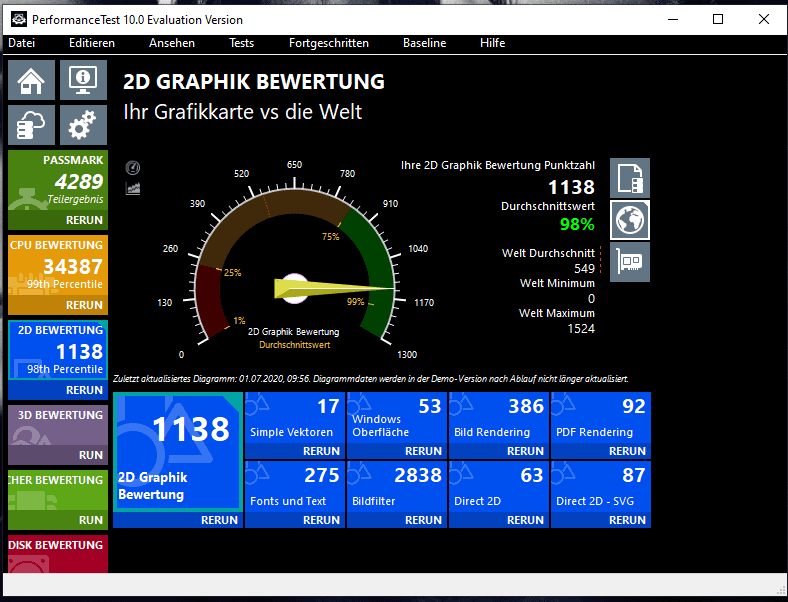The image size is (788, 602).
Task: Select the Direct 2D - SVG score 87 tile
Action: click(601, 487)
